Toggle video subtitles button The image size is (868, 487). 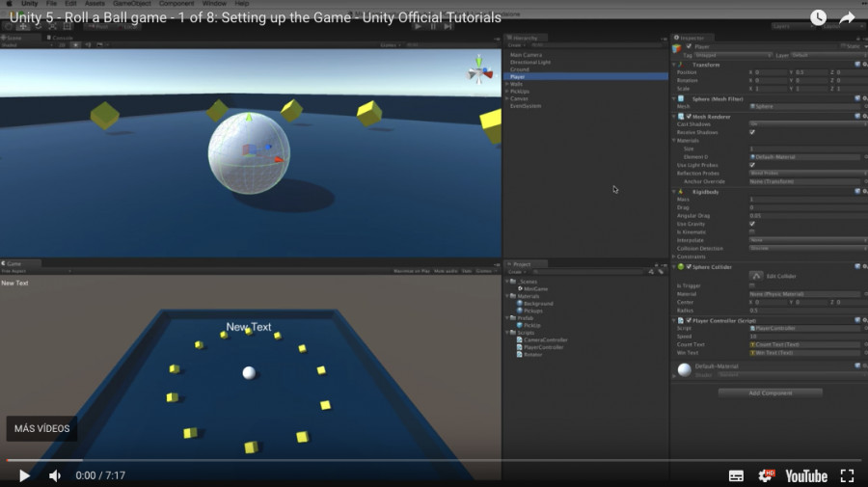click(736, 476)
